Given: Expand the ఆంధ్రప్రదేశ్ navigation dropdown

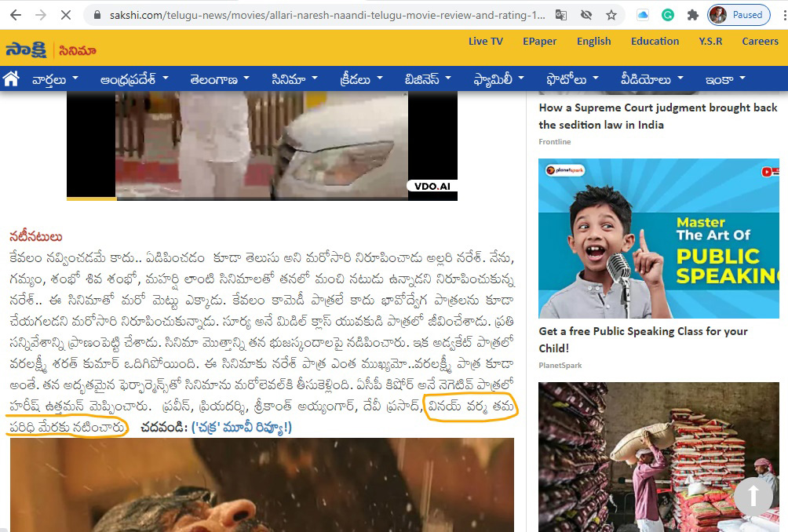Looking at the screenshot, I should (134, 79).
